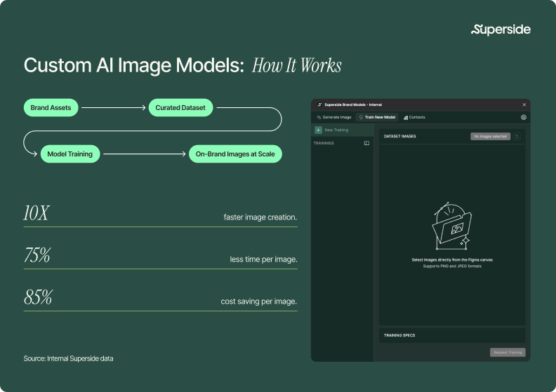
Task: Toggle the Trainings sidebar panel icon
Action: coord(366,143)
